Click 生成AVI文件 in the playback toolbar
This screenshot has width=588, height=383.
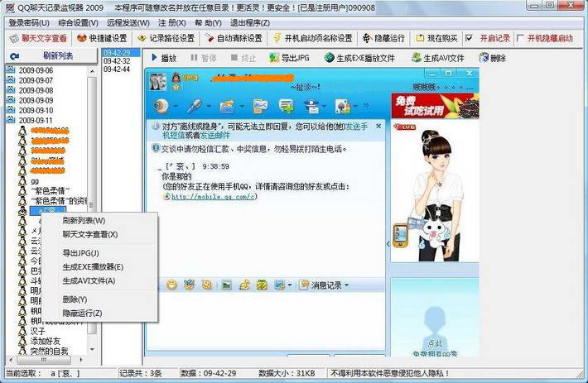(x=438, y=58)
